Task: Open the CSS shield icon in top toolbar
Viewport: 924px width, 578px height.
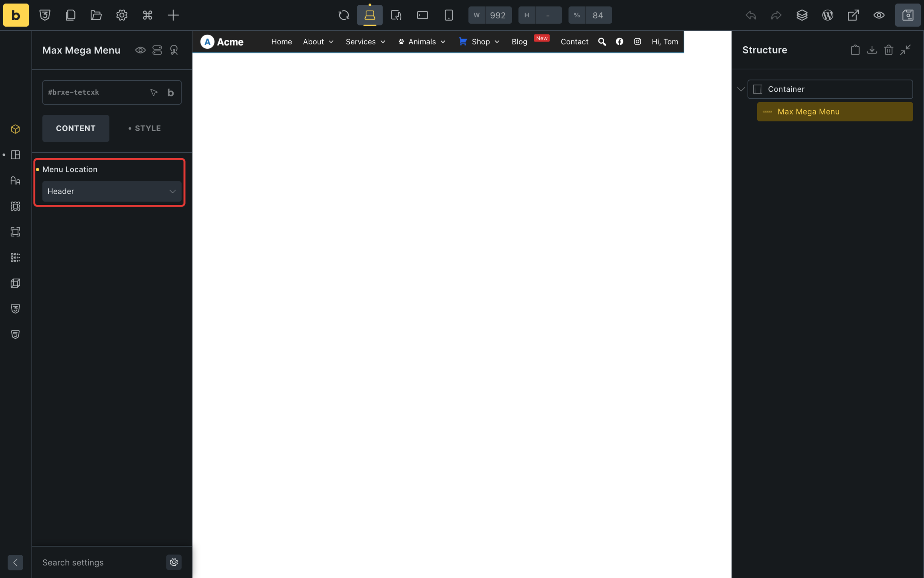Action: [x=45, y=15]
